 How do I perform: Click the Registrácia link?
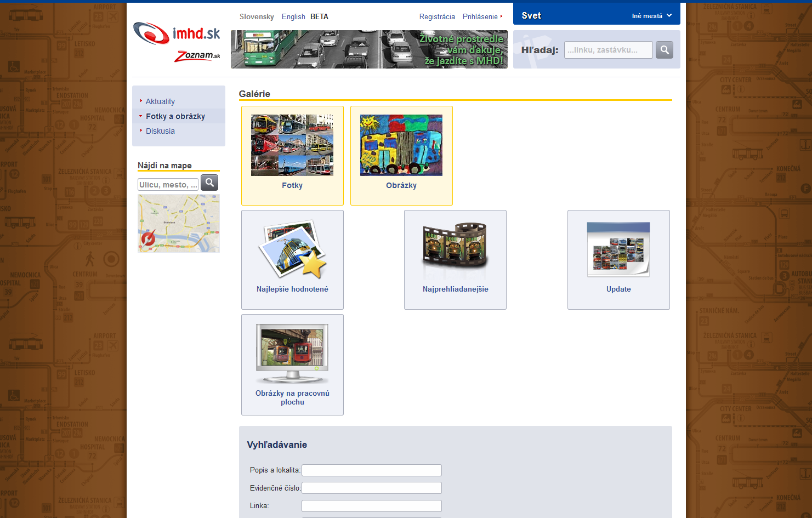coord(437,16)
